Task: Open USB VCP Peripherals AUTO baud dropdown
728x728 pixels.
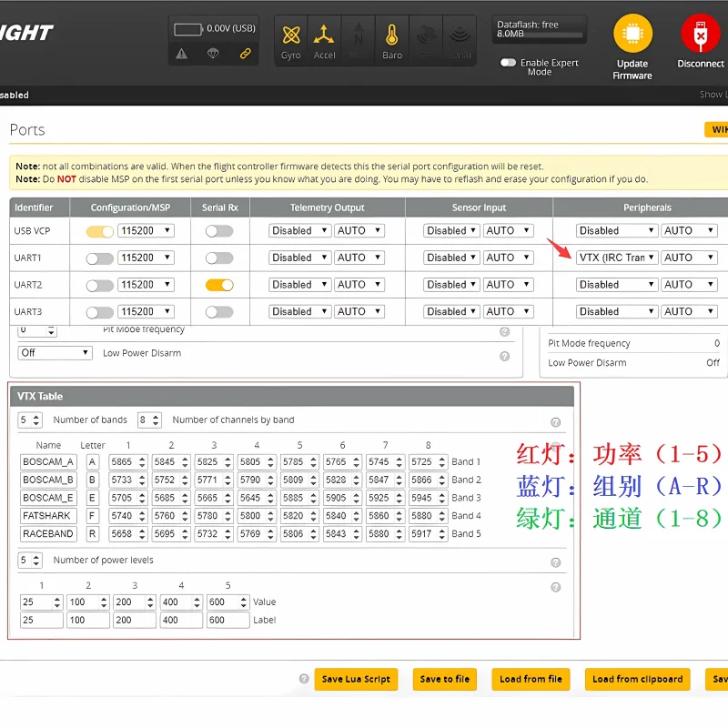Action: click(689, 231)
